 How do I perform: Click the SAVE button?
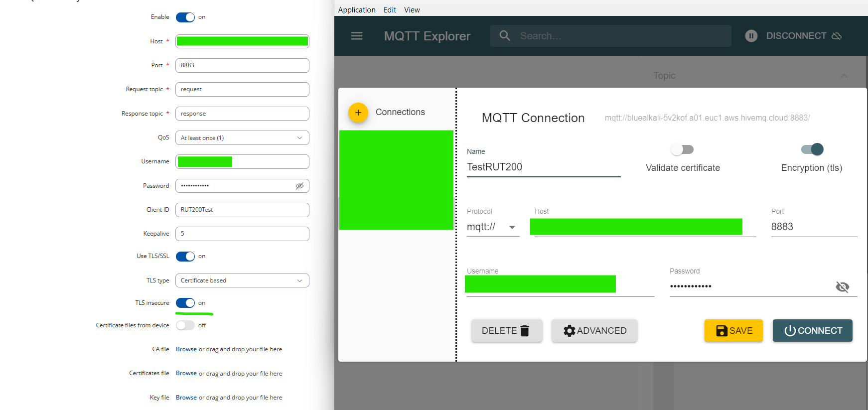point(733,331)
